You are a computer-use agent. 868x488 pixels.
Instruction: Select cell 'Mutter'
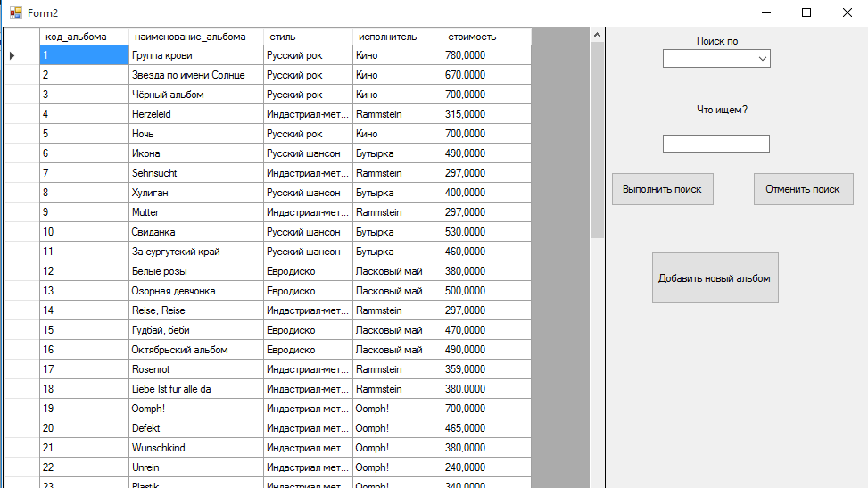click(196, 212)
